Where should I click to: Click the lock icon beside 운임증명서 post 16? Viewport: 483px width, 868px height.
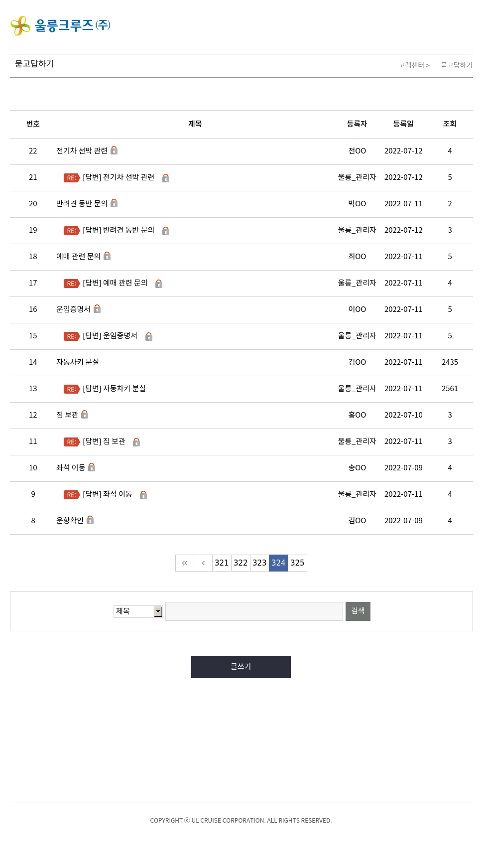97,309
